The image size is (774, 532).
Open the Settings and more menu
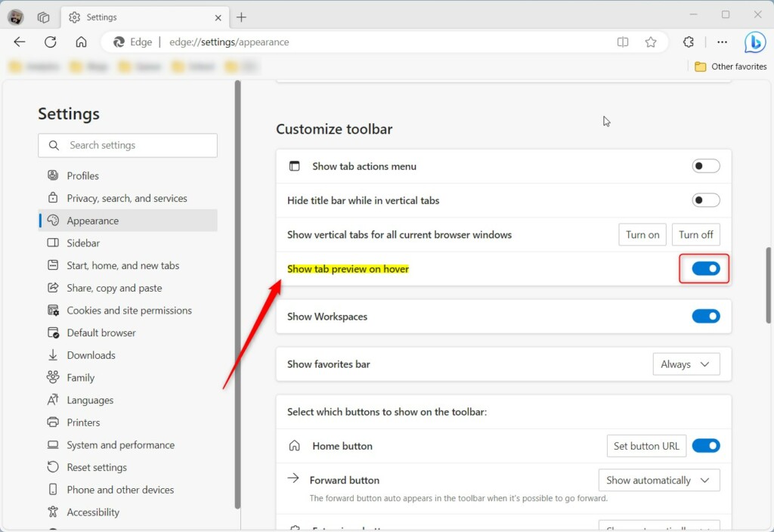[x=722, y=42]
